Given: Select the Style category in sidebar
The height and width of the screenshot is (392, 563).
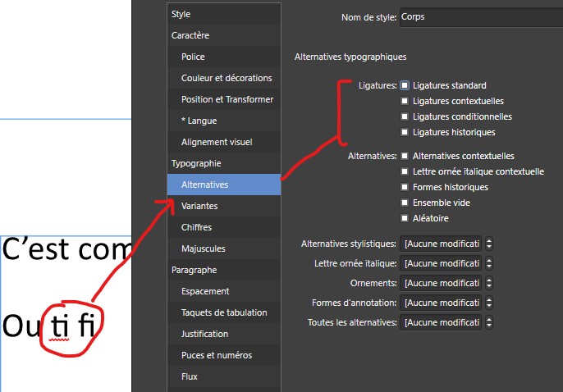Looking at the screenshot, I should point(224,14).
